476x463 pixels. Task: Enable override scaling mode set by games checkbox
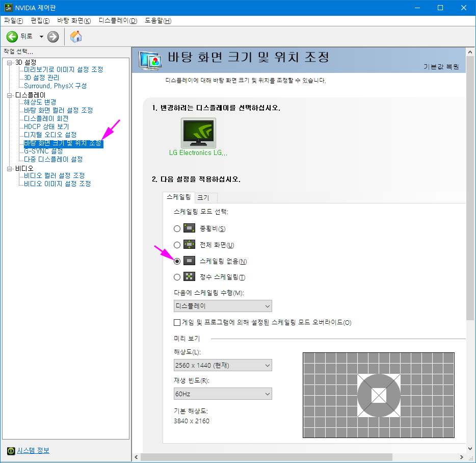click(x=177, y=322)
